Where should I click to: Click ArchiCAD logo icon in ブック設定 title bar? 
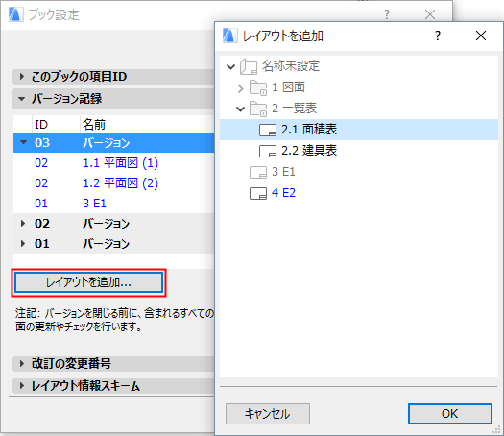[x=15, y=14]
